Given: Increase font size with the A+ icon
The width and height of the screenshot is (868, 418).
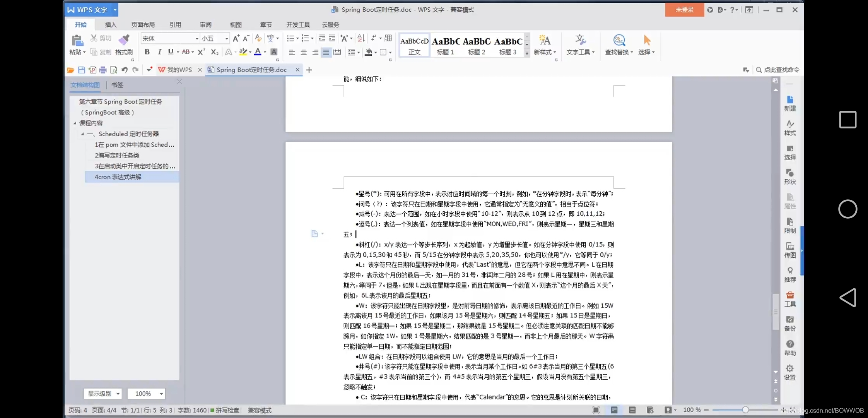Looking at the screenshot, I should coord(236,38).
